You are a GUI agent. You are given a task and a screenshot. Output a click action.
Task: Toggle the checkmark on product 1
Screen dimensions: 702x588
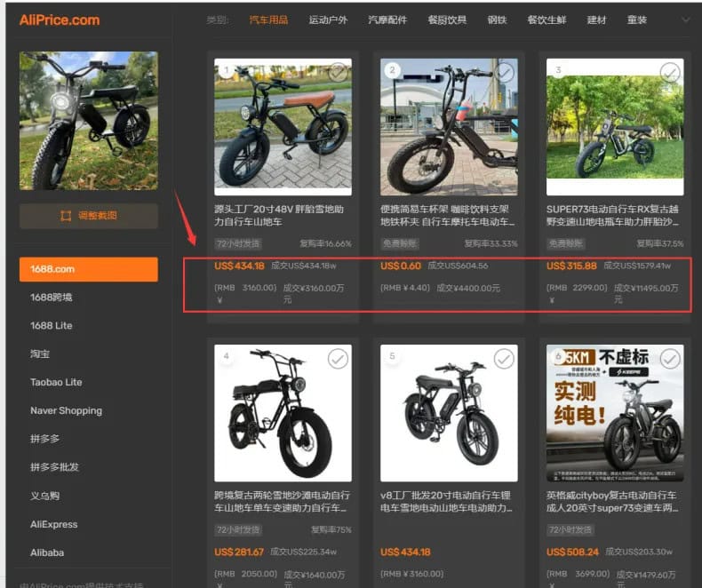click(x=338, y=71)
